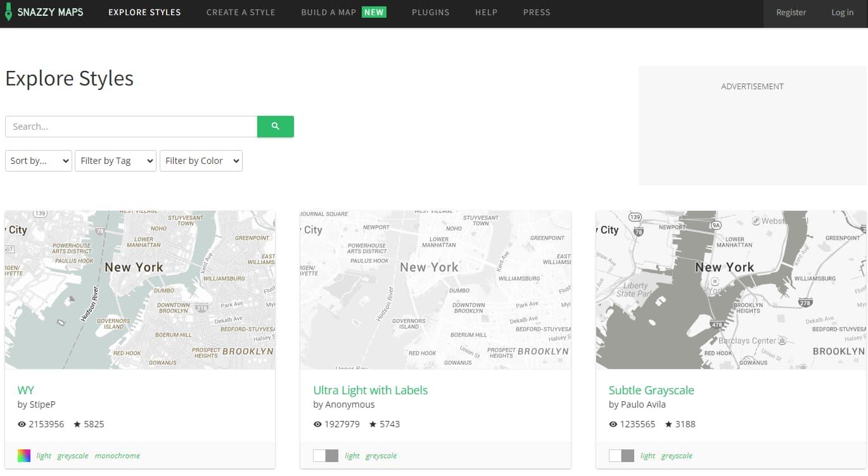Open Build a Map in navigation

(x=329, y=12)
